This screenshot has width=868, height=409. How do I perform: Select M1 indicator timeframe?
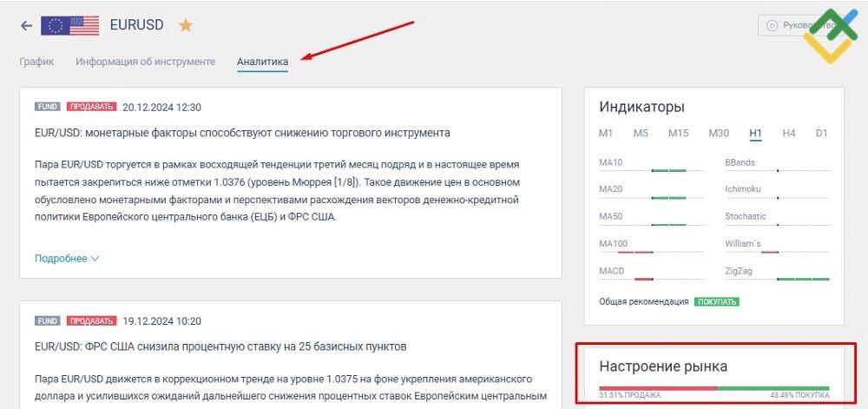coord(606,133)
